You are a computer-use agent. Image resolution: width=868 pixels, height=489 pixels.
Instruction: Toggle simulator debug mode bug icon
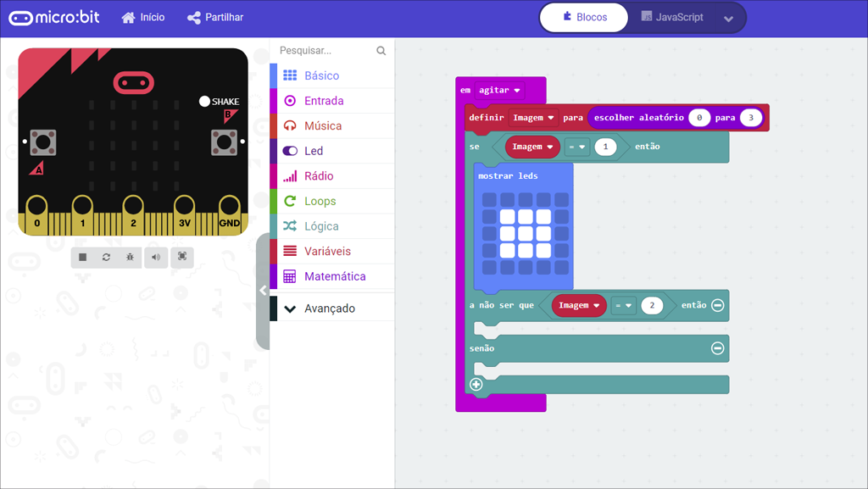[x=130, y=258]
